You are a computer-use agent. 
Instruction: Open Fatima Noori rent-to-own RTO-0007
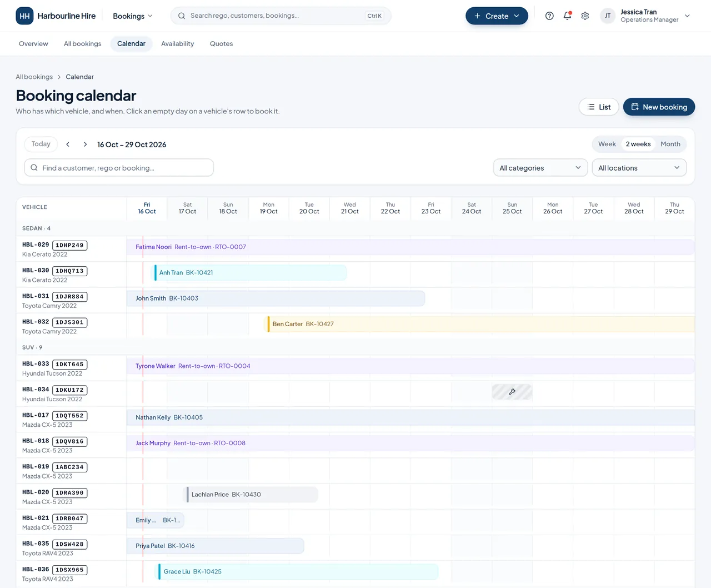pos(410,247)
